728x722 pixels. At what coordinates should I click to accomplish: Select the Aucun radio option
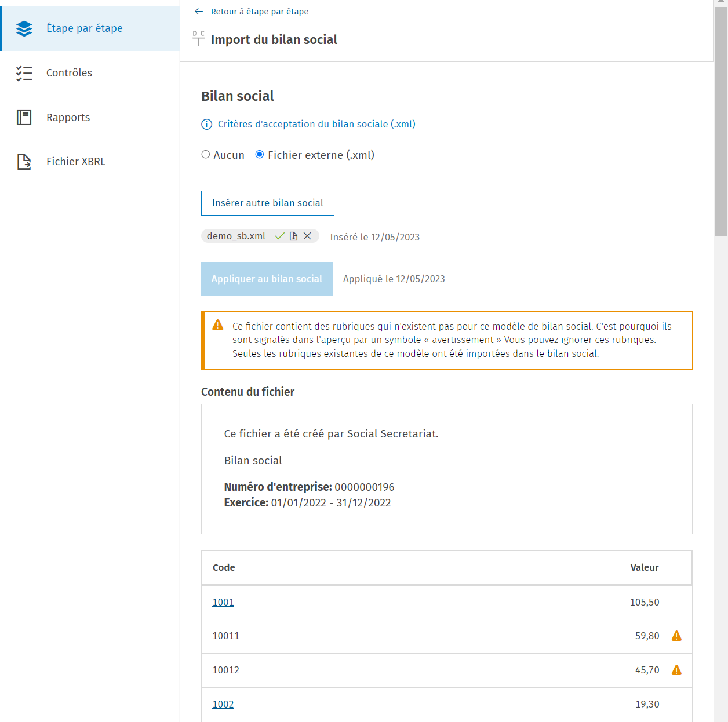(206, 155)
